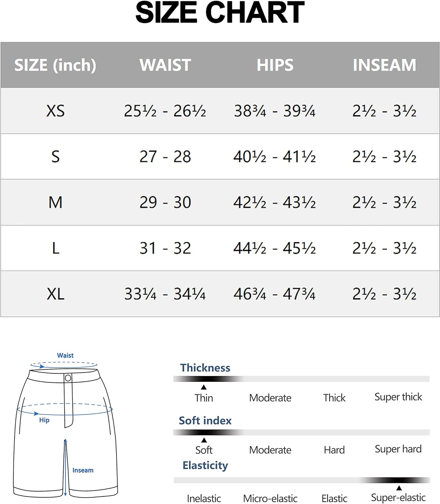Click the triangle marker above Soft
Screen dimensions: 440x504
tap(204, 440)
